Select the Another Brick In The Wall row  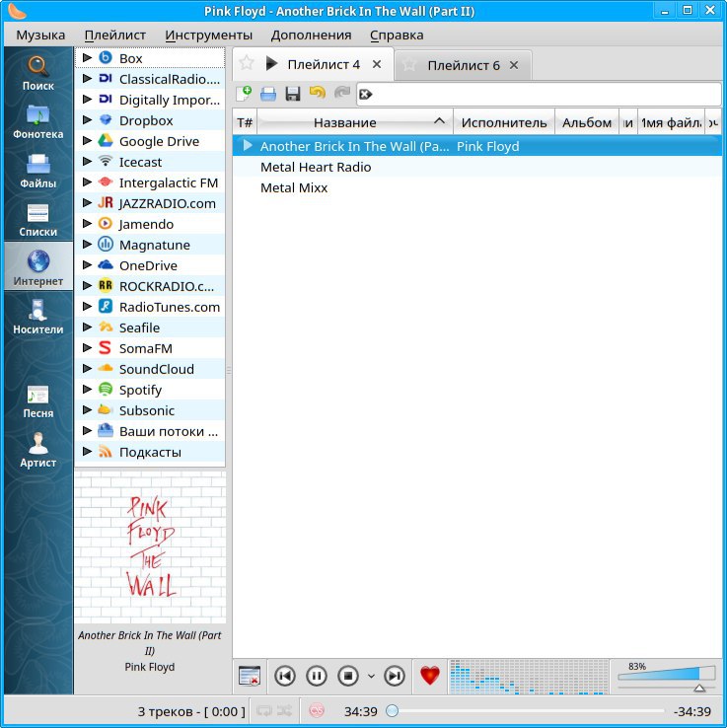[476, 146]
